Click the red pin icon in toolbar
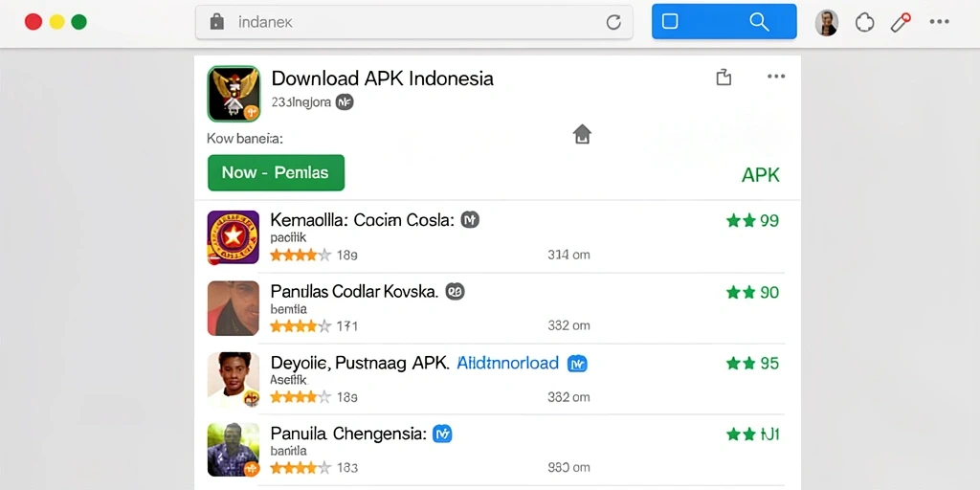Image resolution: width=980 pixels, height=490 pixels. point(901,23)
